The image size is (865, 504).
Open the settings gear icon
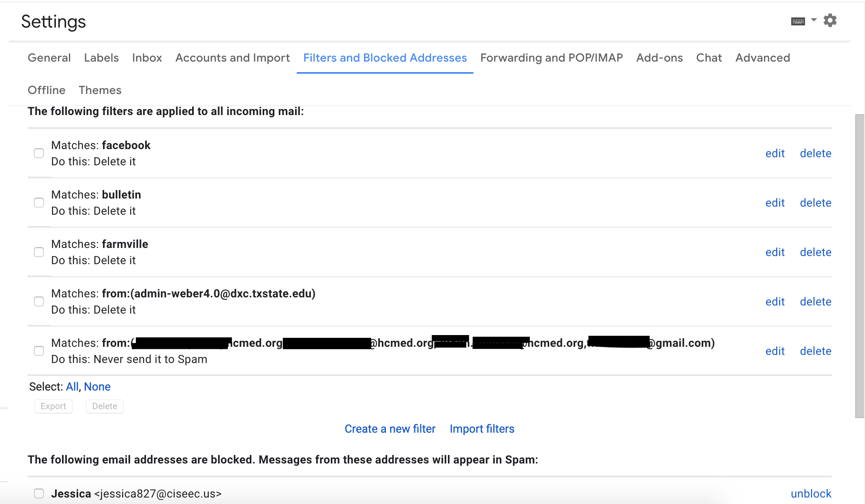[x=830, y=21]
